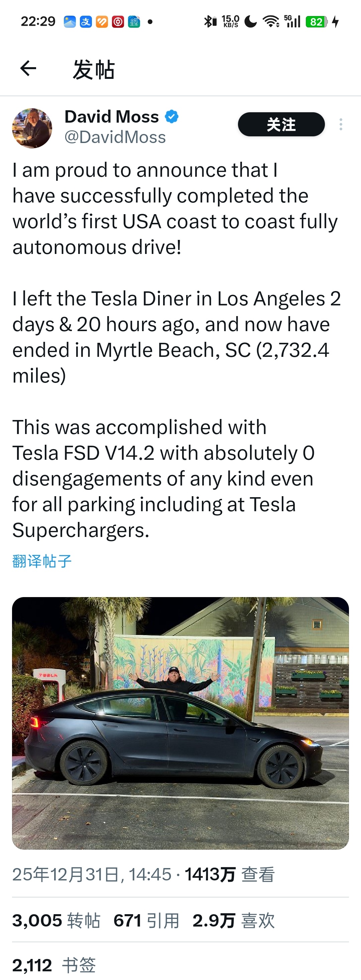This screenshot has height=980, width=361.
Task: Tap the battery 82 indicator
Action: pos(317,22)
